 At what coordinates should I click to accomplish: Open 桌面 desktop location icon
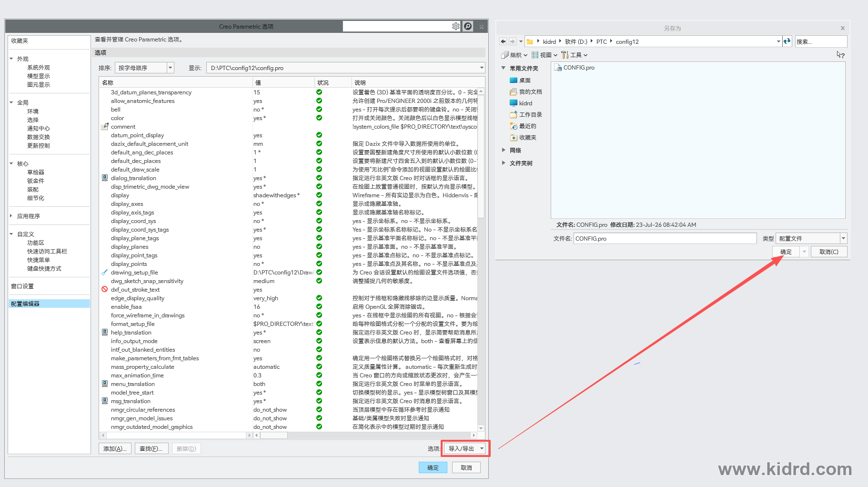(x=514, y=81)
